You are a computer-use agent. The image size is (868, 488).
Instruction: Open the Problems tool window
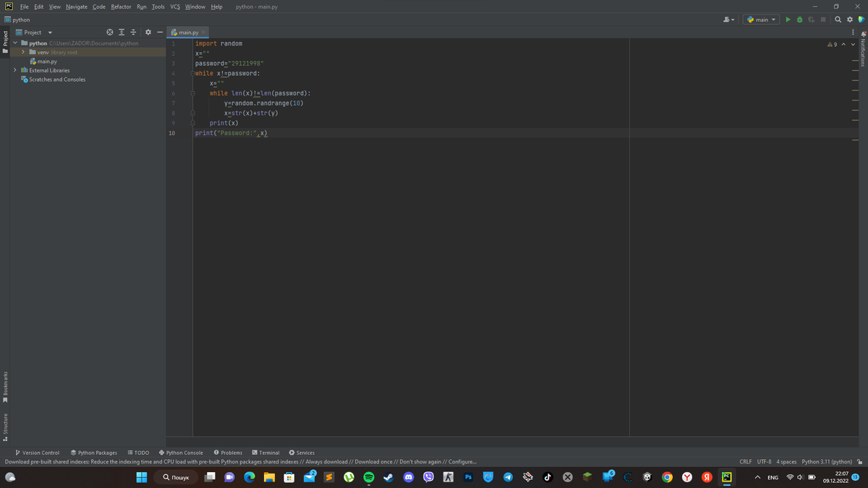click(228, 453)
